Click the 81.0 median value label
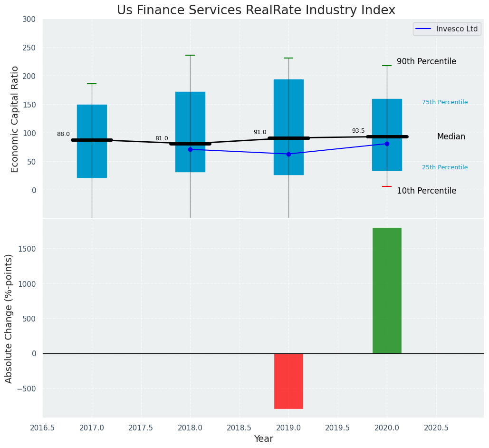Screen dimensions: 489x448 [x=162, y=139]
